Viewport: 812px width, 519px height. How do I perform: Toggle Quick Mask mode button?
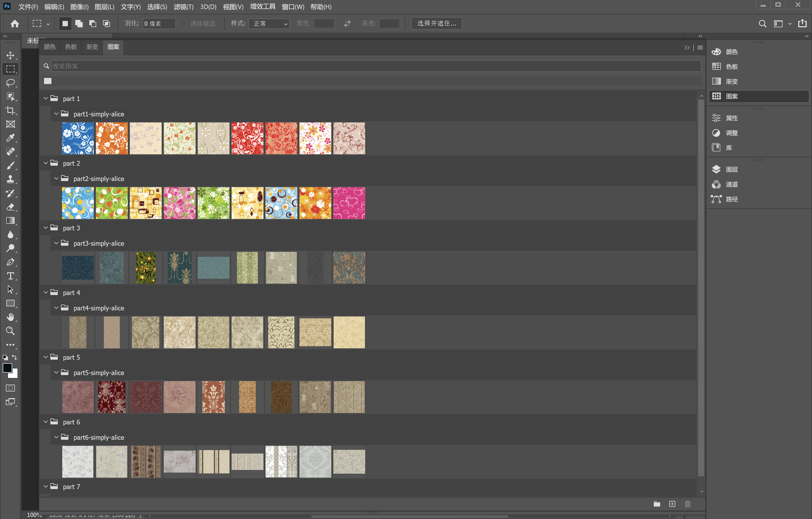(10, 388)
